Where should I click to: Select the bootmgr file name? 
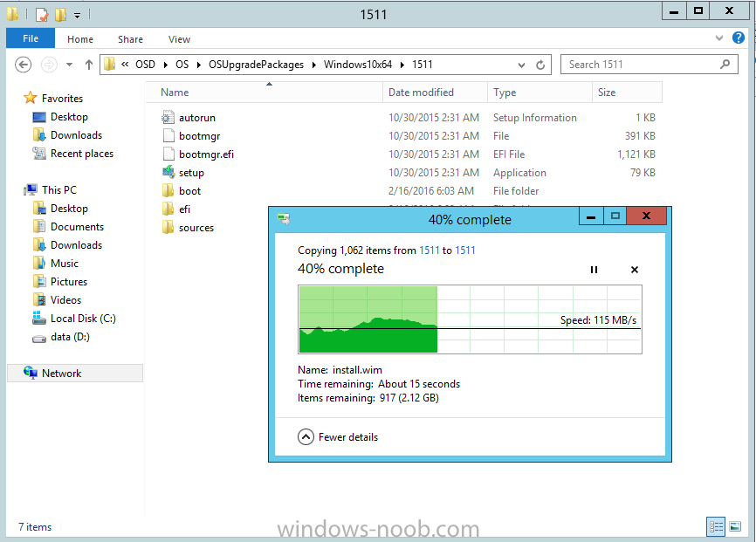200,136
